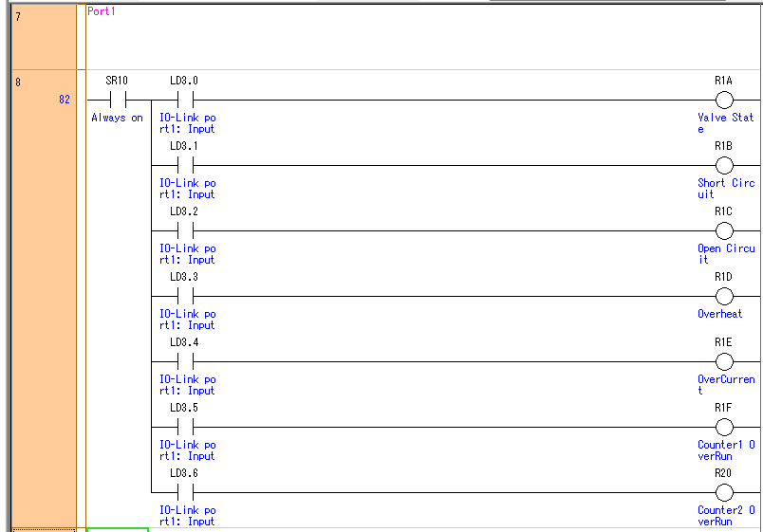Select rung number 8 header
The height and width of the screenshot is (532, 763).
(x=44, y=299)
